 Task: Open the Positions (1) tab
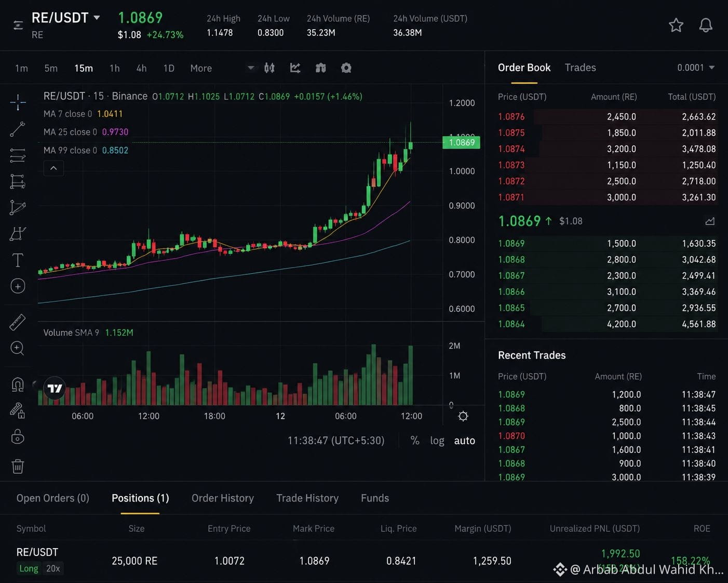(x=140, y=498)
